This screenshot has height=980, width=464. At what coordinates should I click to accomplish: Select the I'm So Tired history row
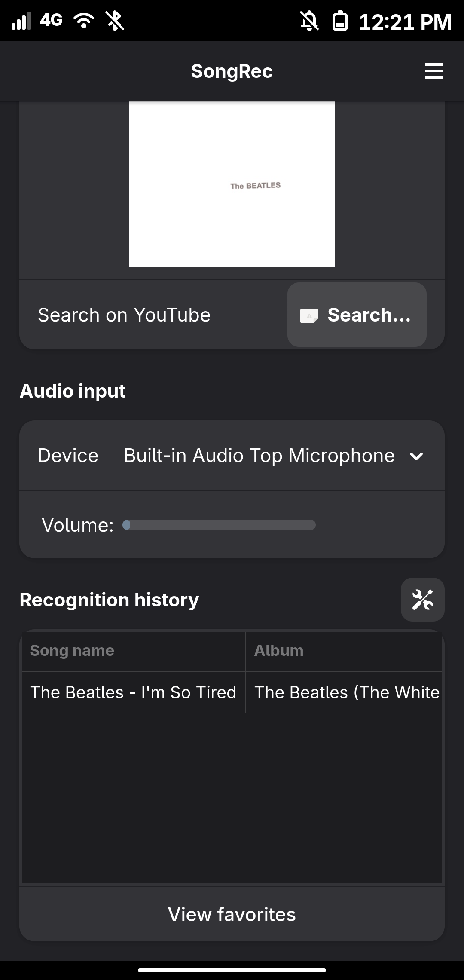tap(133, 692)
